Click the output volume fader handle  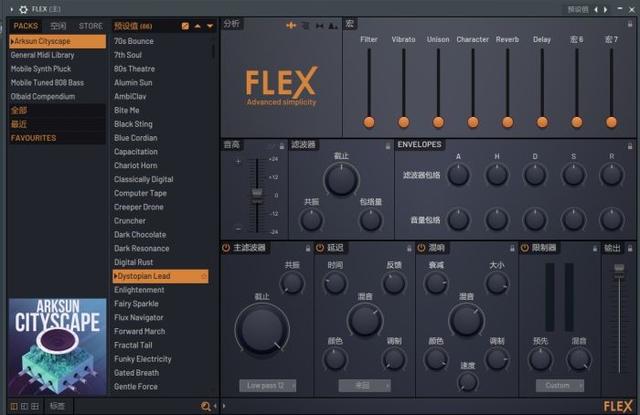click(619, 269)
